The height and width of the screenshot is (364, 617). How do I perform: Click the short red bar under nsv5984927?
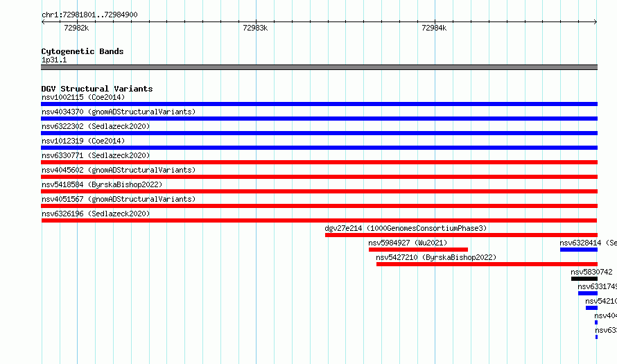[x=418, y=250]
